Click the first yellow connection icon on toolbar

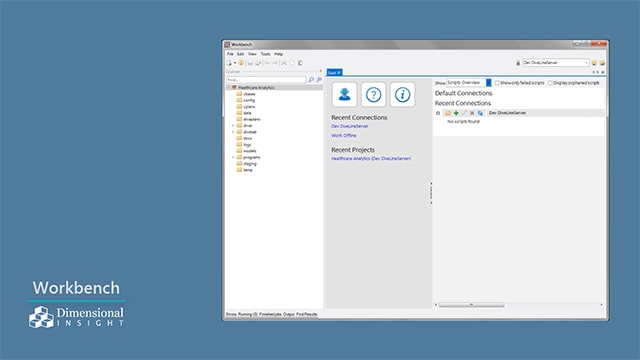(594, 63)
